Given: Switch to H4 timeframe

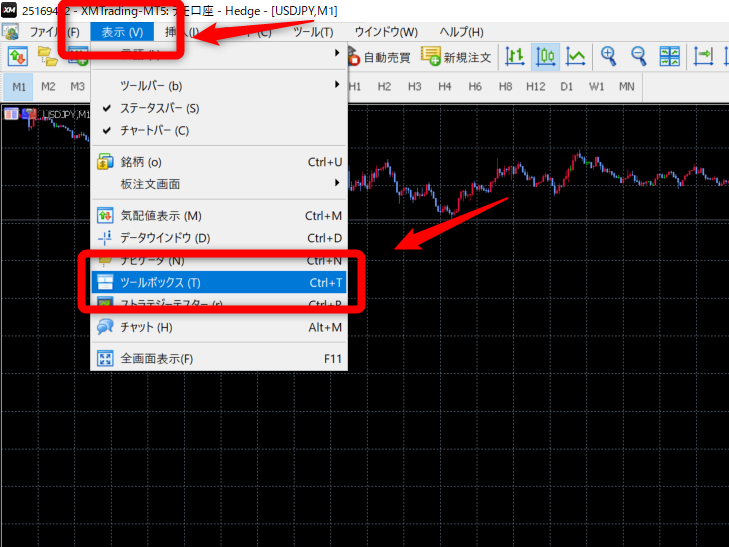Looking at the screenshot, I should (x=444, y=86).
